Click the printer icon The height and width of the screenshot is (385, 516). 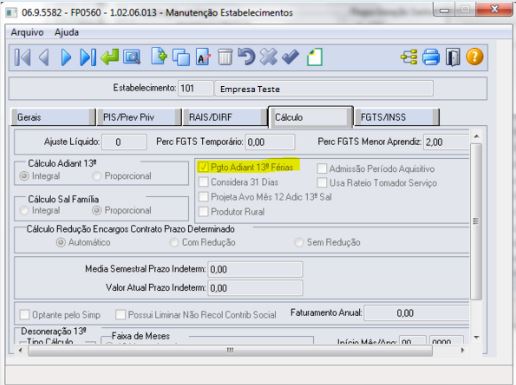click(431, 57)
